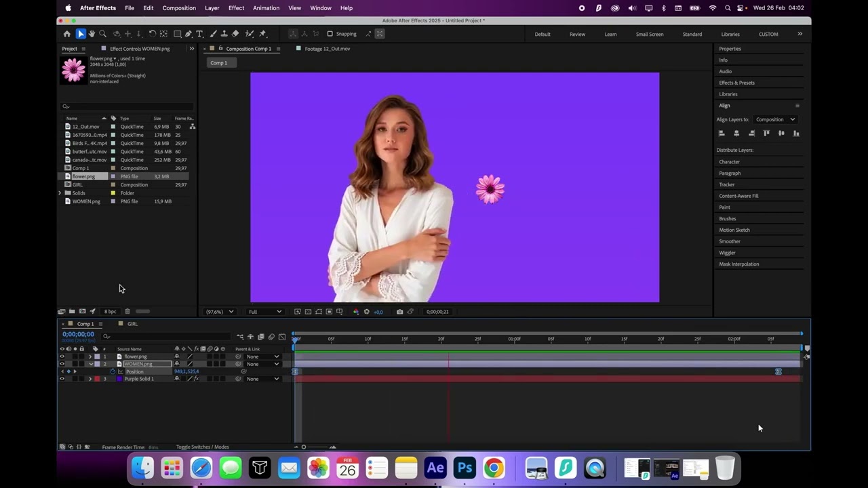868x488 pixels.
Task: Go to the Home screen icon
Action: pos(66,34)
